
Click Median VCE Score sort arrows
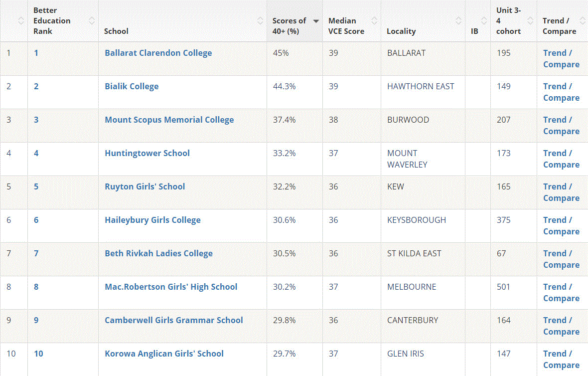click(x=374, y=21)
